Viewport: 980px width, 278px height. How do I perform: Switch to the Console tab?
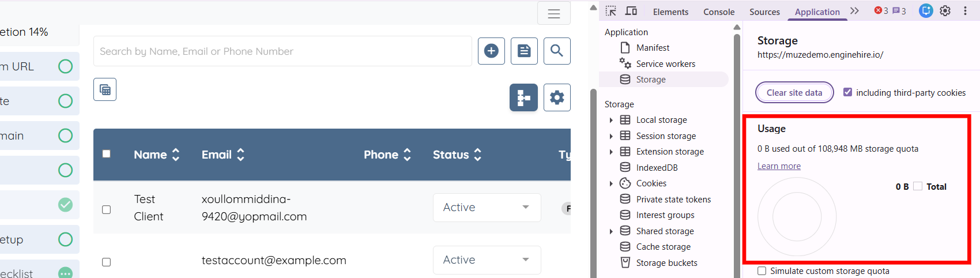click(x=719, y=12)
